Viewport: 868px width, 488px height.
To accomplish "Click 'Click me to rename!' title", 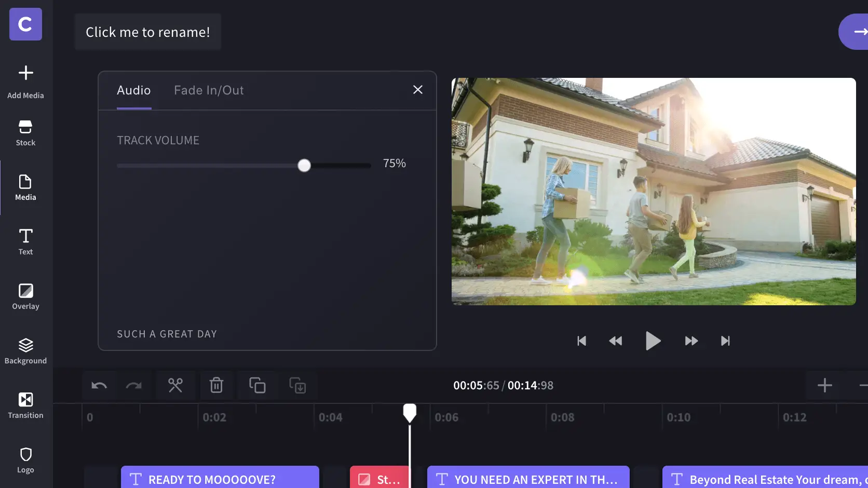I will pos(148,32).
